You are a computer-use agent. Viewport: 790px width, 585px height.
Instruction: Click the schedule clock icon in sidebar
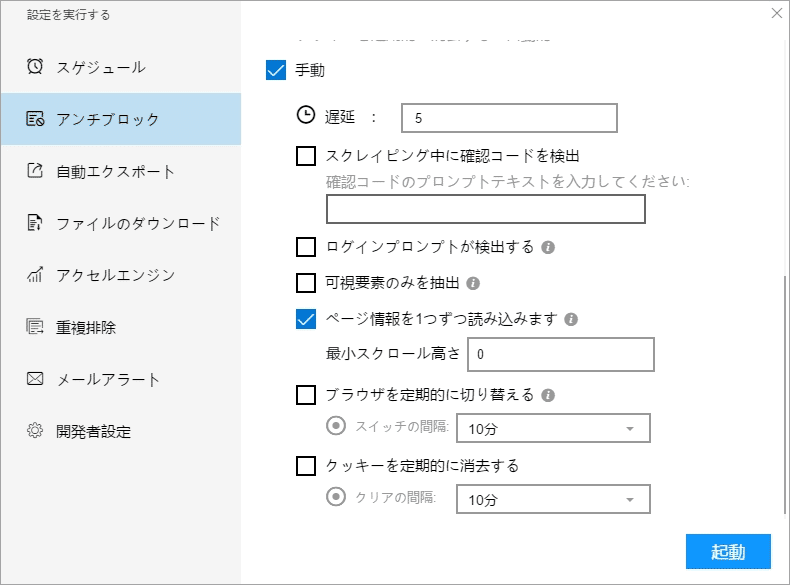(35, 67)
